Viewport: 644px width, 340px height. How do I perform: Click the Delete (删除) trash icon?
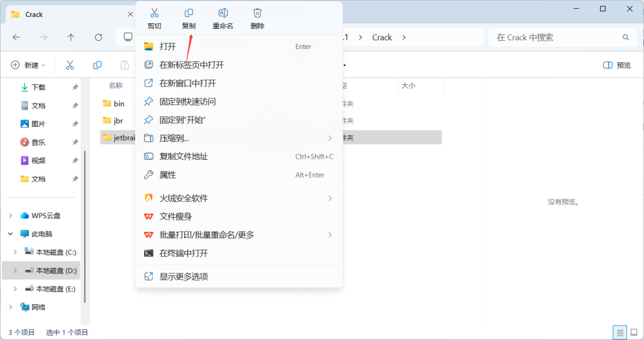coord(257,13)
